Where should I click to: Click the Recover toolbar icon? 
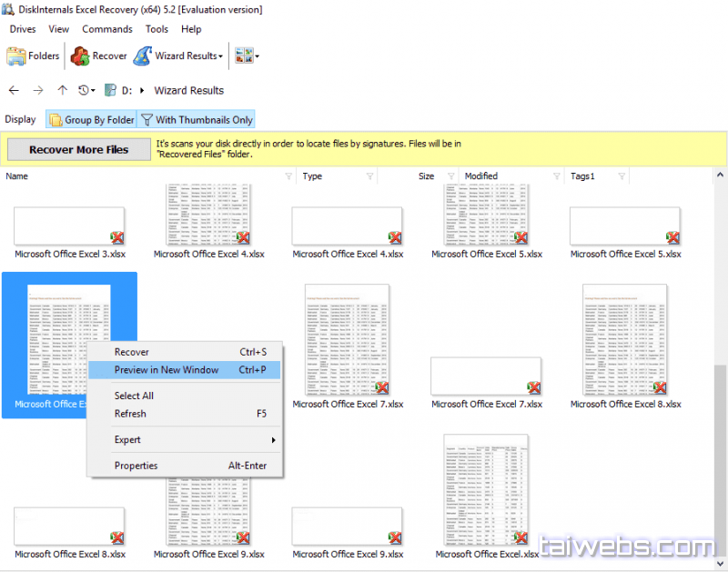click(80, 55)
